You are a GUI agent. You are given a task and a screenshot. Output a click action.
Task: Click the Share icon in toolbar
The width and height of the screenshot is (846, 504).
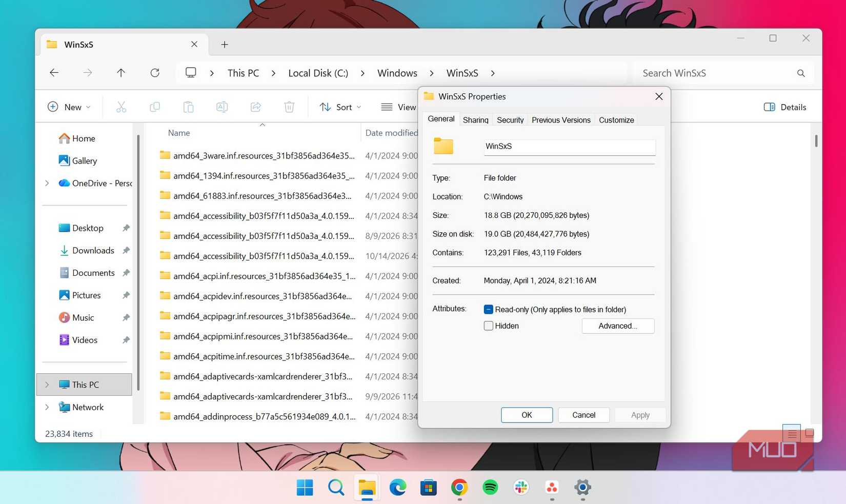pos(255,107)
